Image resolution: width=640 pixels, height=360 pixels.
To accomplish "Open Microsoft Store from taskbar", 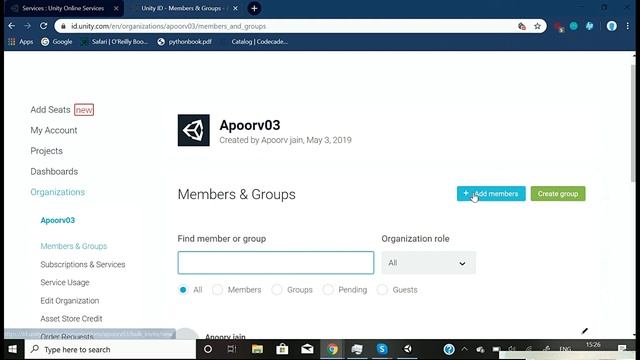I will 282,349.
